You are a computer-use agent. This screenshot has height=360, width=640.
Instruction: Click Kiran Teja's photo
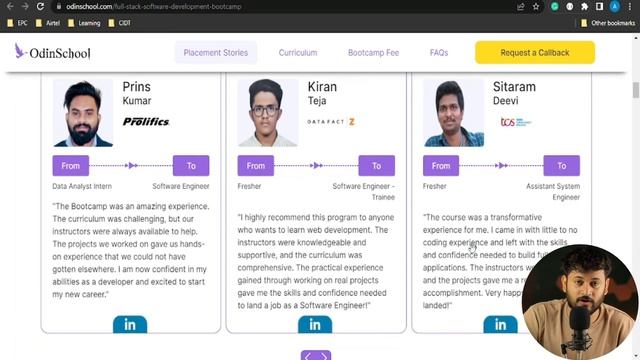point(268,113)
